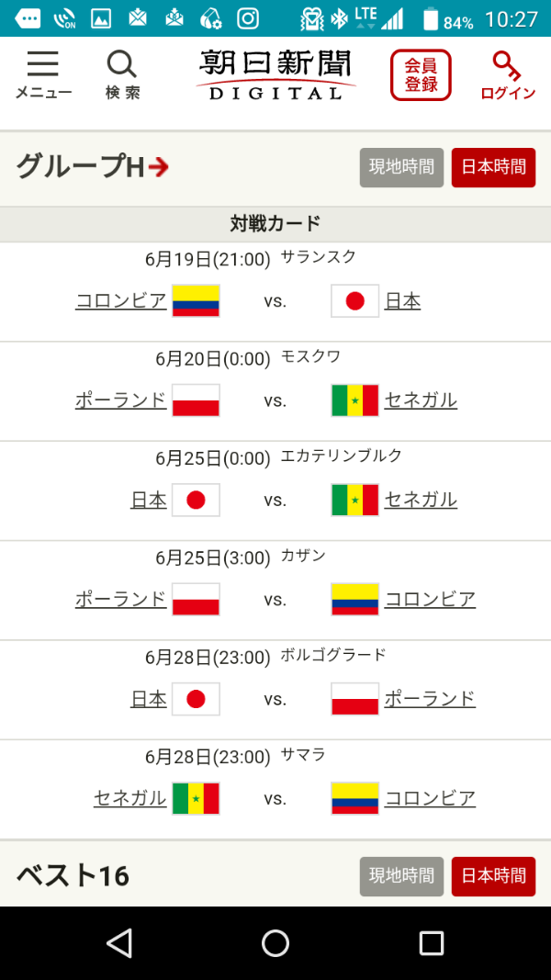The height and width of the screenshot is (980, 551).
Task: Tap Colombia flag in June 19 match
Action: [x=196, y=301]
